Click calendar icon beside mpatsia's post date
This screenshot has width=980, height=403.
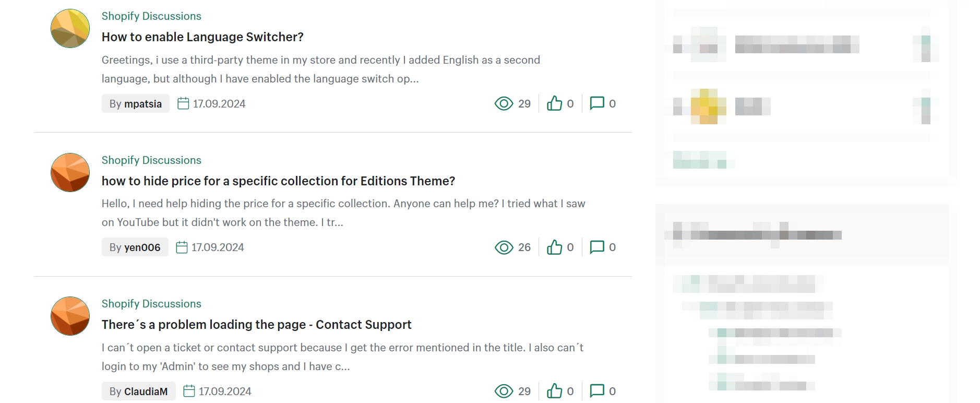click(183, 103)
